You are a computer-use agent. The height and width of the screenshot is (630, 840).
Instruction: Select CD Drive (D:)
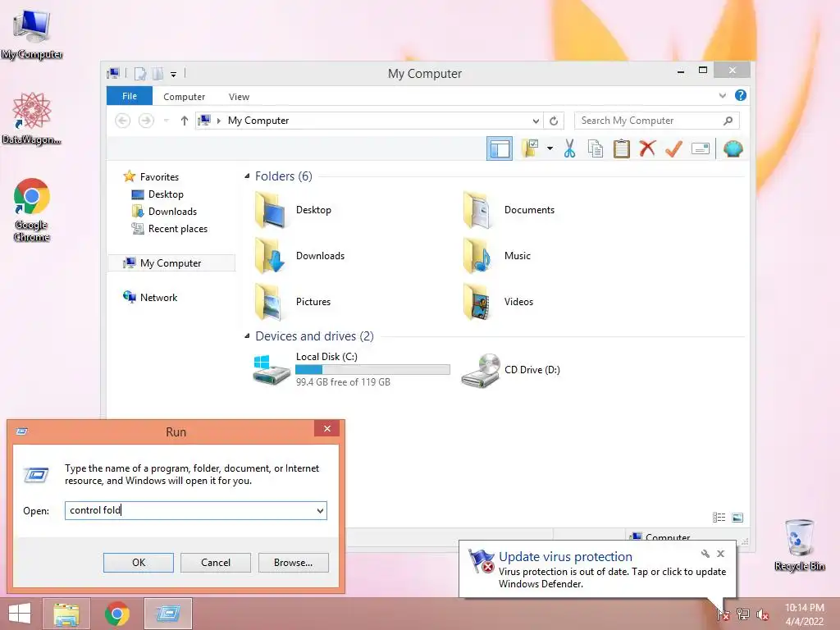tap(511, 370)
